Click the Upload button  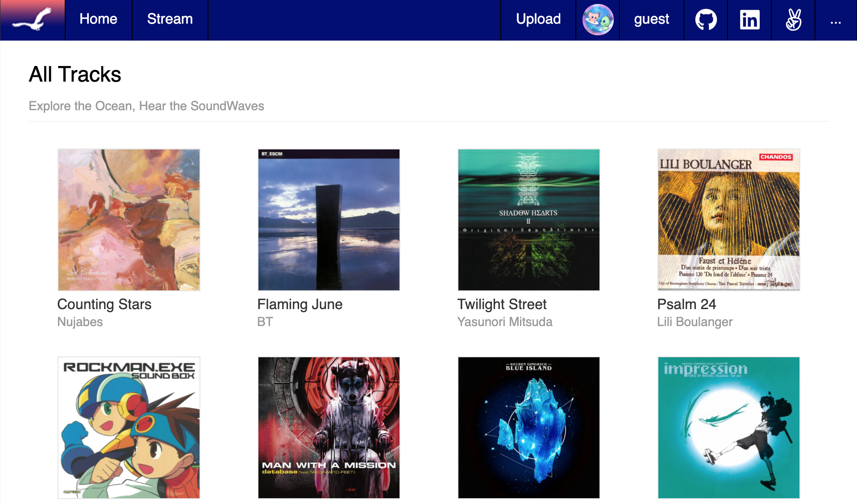tap(538, 19)
